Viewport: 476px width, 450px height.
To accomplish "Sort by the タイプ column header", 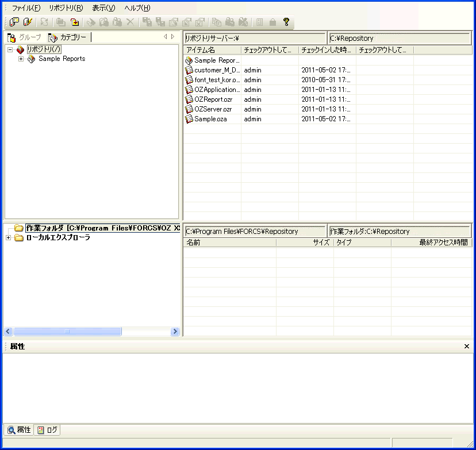I will [x=362, y=243].
